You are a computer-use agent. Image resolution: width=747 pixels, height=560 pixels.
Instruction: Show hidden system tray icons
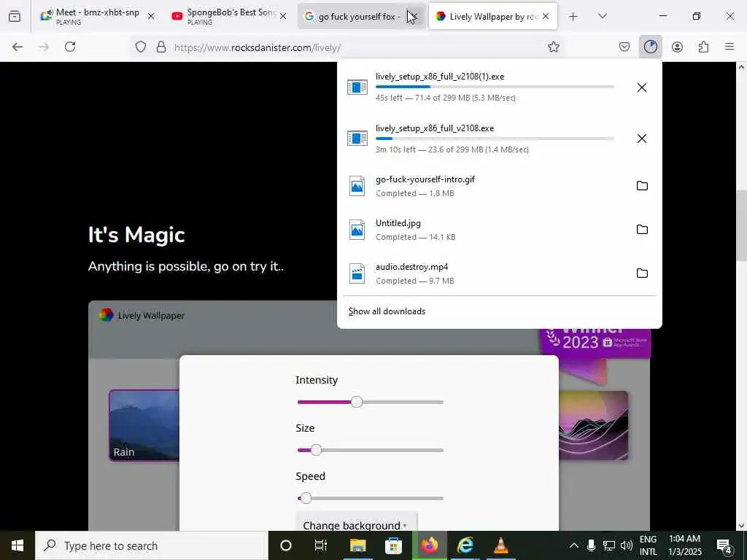pyautogui.click(x=574, y=545)
